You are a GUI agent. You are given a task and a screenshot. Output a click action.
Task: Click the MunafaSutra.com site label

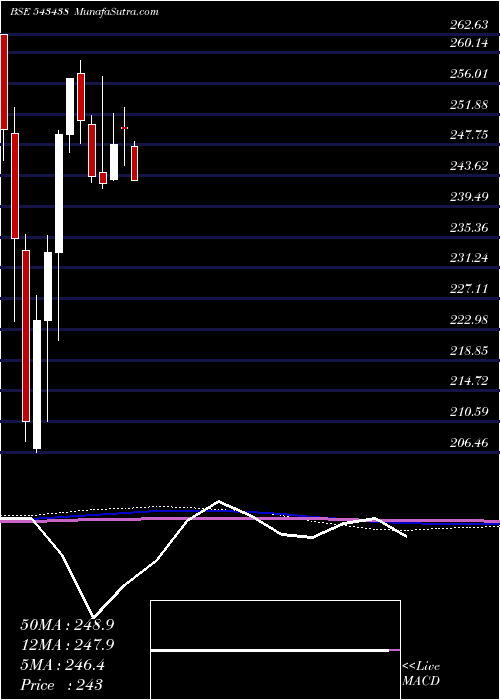[117, 12]
